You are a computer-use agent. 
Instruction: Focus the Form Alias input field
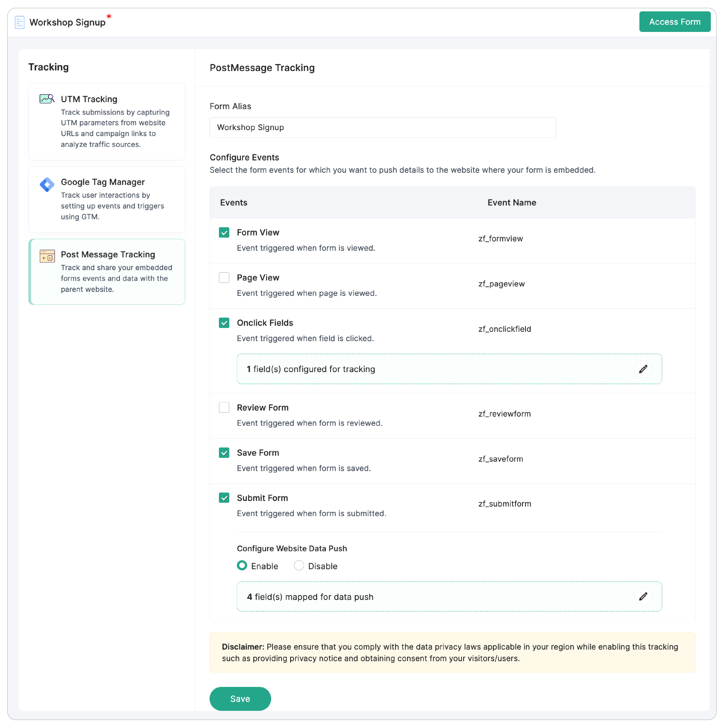tap(383, 127)
